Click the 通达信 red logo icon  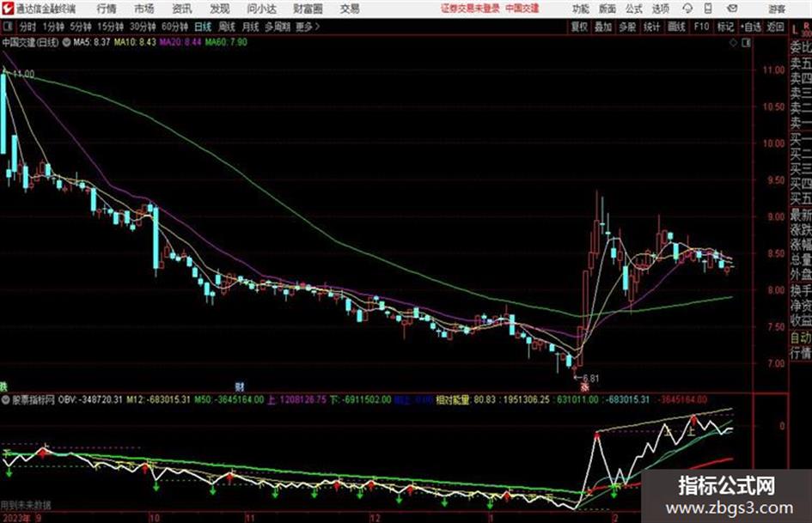point(8,9)
